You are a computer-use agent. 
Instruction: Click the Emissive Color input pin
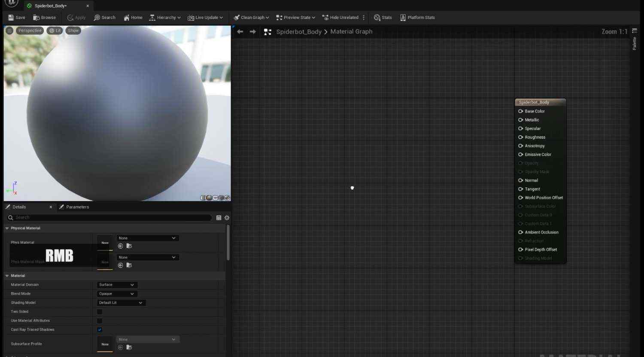521,155
